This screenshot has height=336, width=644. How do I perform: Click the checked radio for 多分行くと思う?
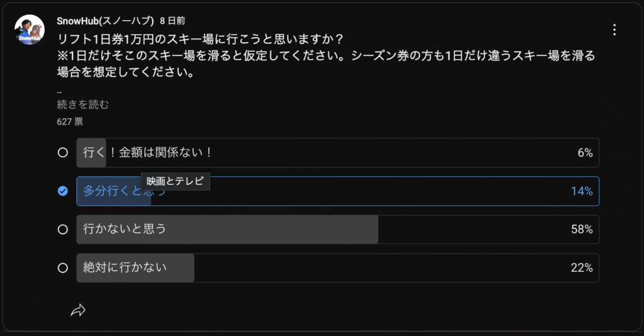(x=63, y=191)
